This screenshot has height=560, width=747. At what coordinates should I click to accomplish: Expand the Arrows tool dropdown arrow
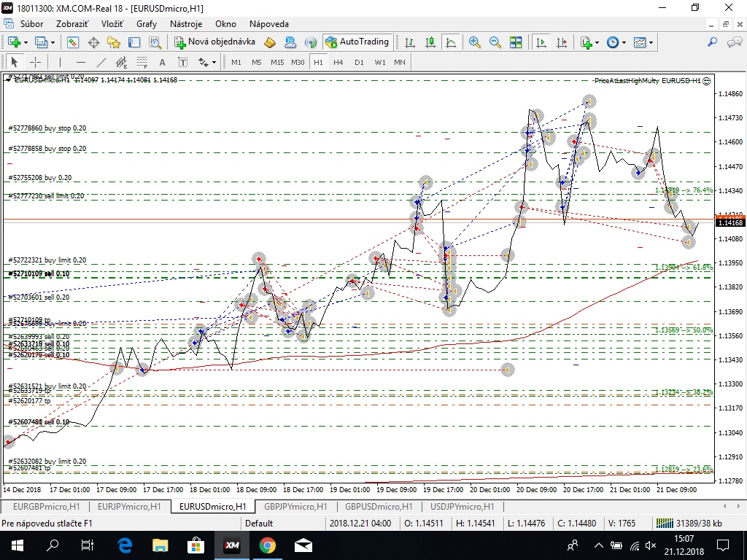pos(214,63)
